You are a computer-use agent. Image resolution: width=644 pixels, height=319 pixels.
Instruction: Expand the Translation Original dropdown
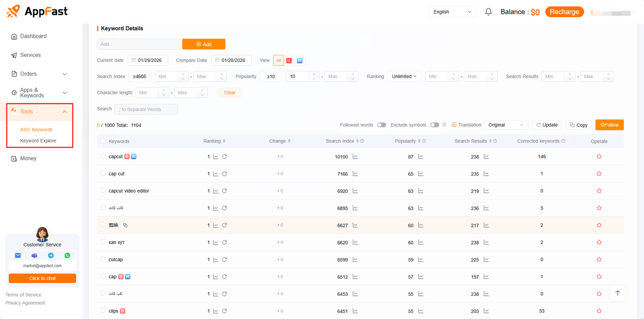click(506, 125)
